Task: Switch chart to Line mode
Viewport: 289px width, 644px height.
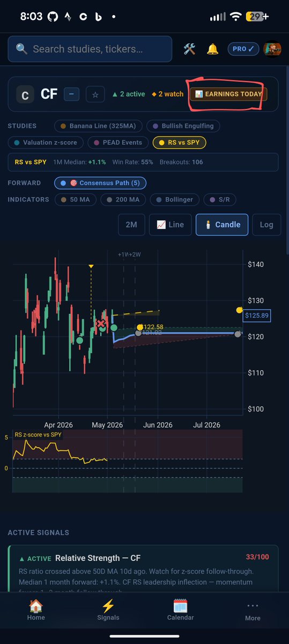Action: click(170, 225)
